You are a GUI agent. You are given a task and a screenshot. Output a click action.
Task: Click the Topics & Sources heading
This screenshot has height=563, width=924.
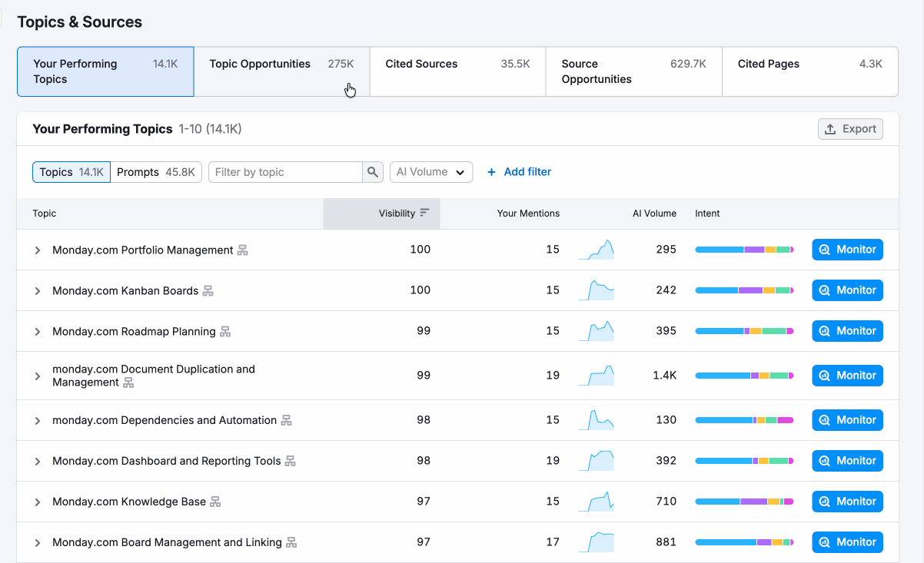(x=80, y=22)
